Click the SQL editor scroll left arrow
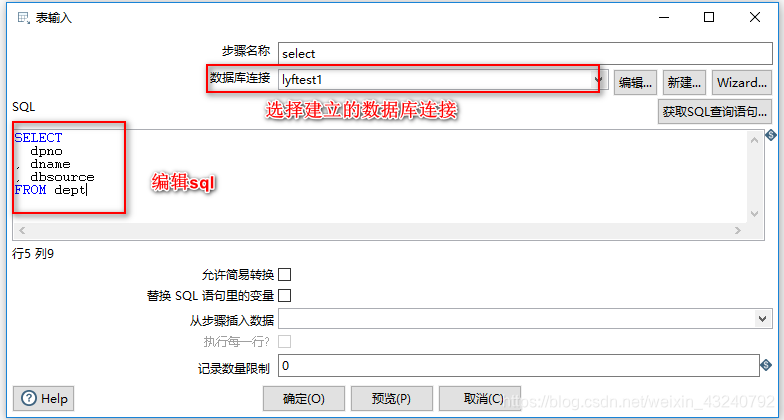 click(22, 230)
